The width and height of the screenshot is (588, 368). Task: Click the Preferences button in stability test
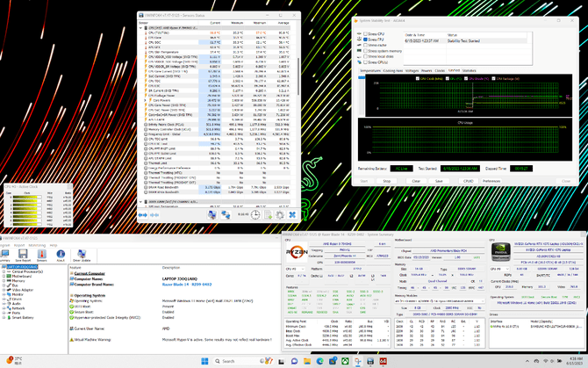tap(491, 181)
